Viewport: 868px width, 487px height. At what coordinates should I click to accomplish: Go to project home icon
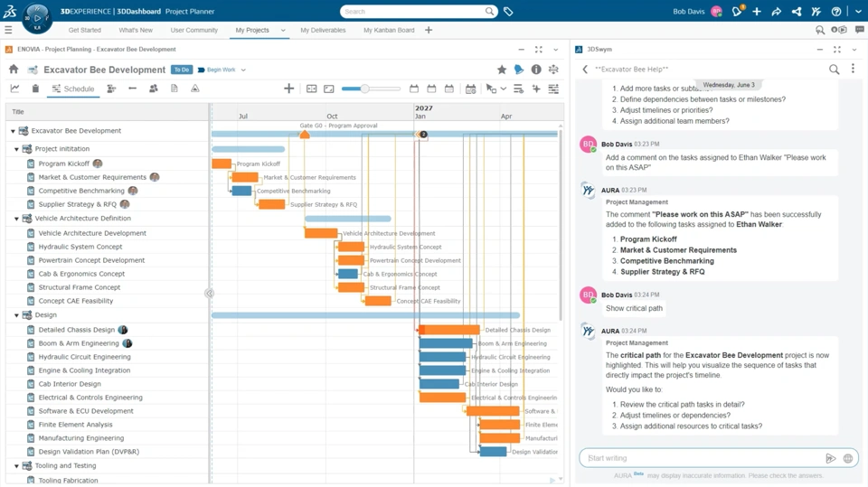point(14,70)
